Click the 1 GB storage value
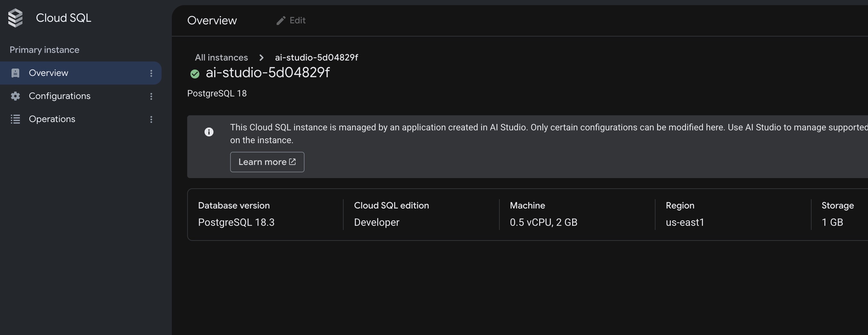Screen dimensions: 868x335 (x=832, y=222)
